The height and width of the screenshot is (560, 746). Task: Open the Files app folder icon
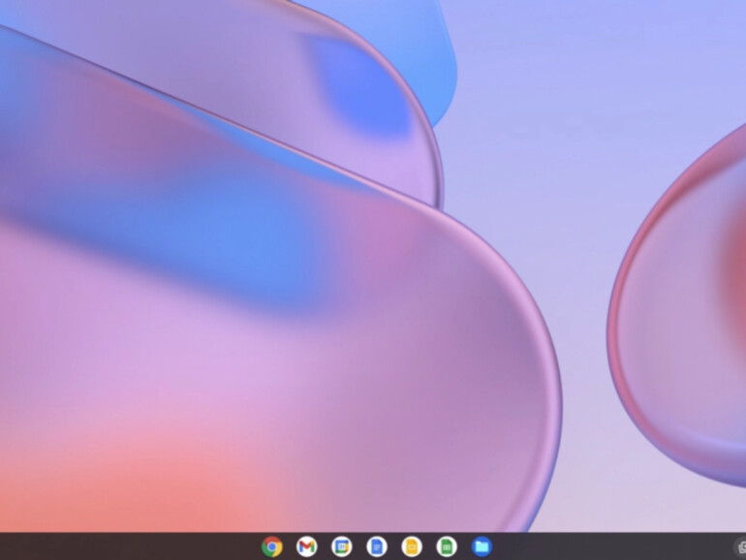pos(482,546)
